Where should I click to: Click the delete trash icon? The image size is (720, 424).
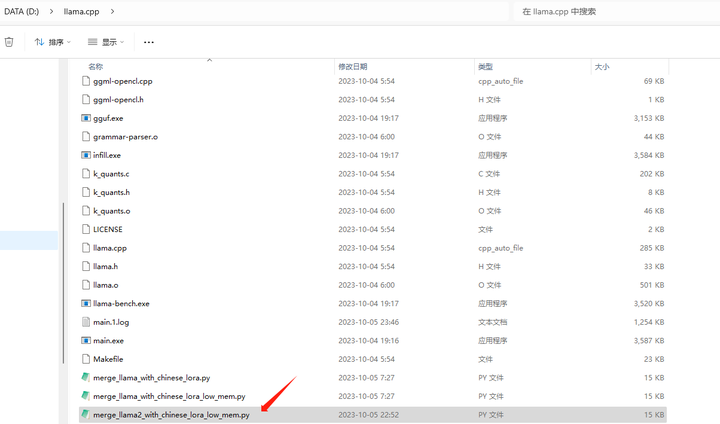click(9, 42)
